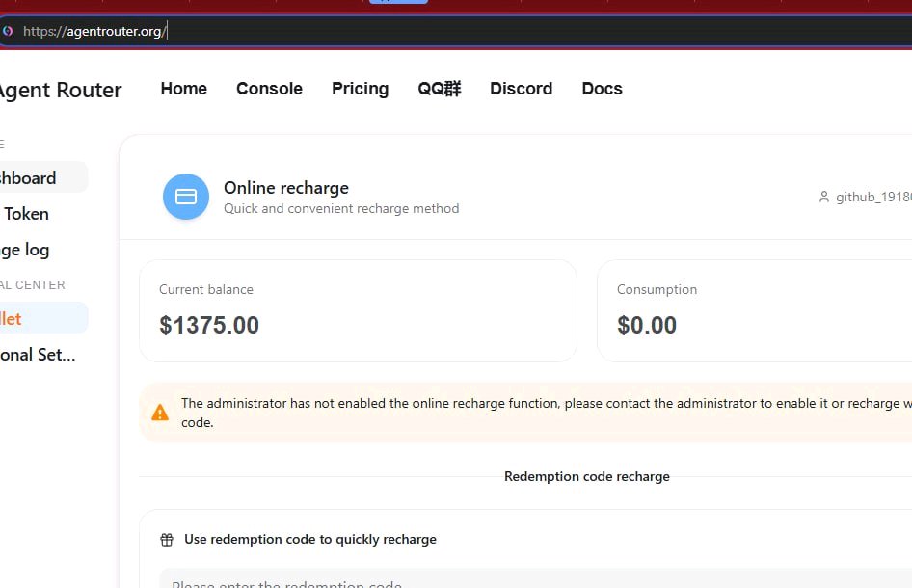
Task: Open the Docs navigation link
Action: [602, 89]
